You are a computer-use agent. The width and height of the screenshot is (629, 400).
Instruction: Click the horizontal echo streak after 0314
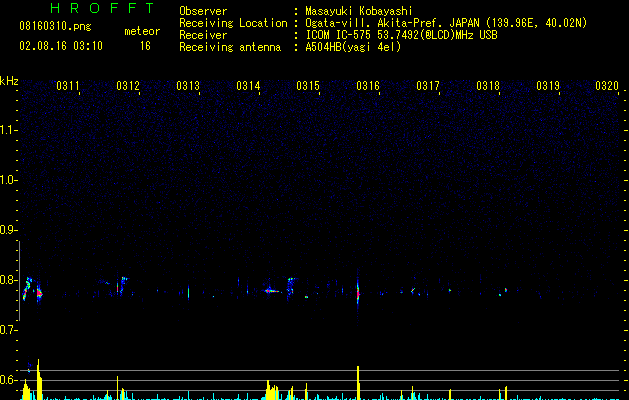pyautogui.click(x=272, y=291)
